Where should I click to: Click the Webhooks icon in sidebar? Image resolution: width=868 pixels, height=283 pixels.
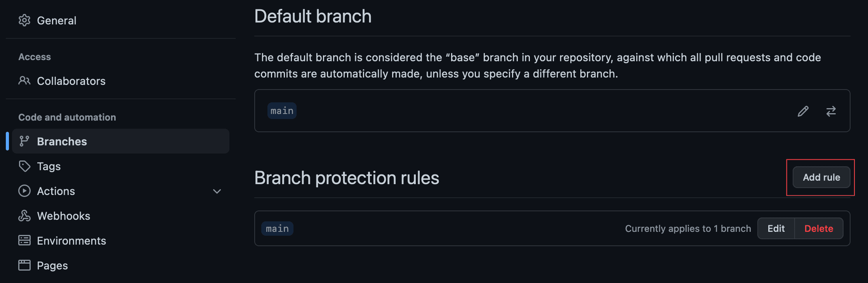(24, 216)
